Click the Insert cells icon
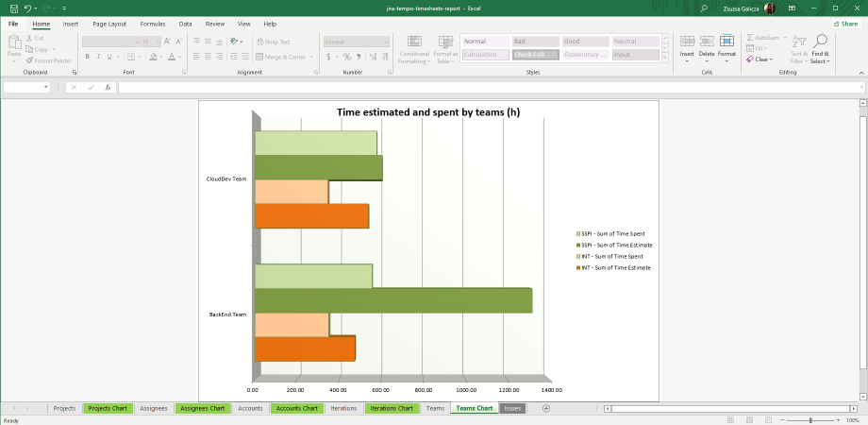 pos(687,42)
